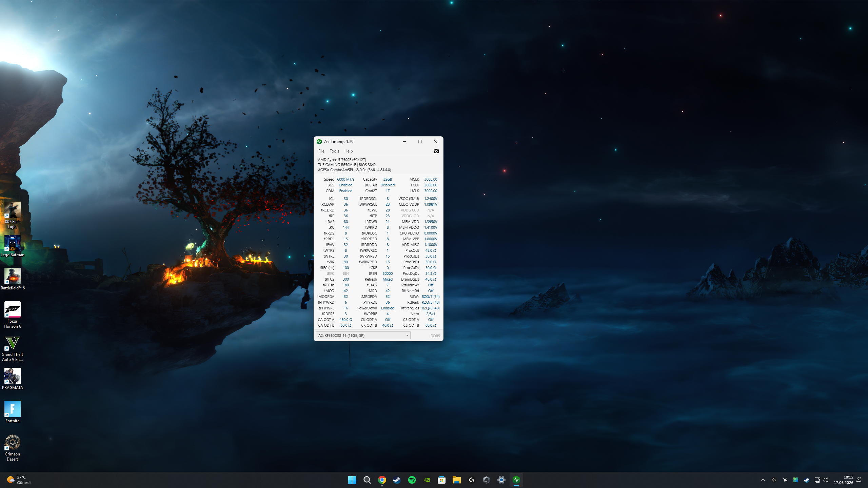This screenshot has height=488, width=868.
Task: Select the PRAGMATA desktop icon
Action: 13,379
